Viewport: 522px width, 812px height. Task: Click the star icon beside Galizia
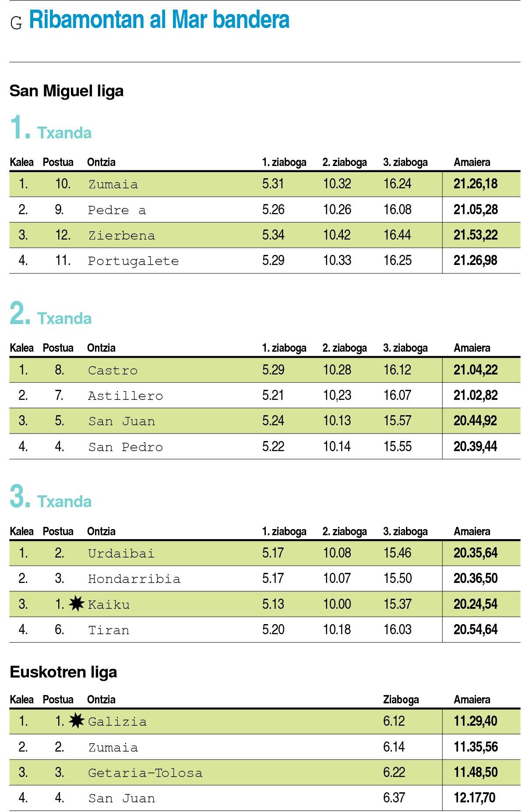[x=77, y=721]
